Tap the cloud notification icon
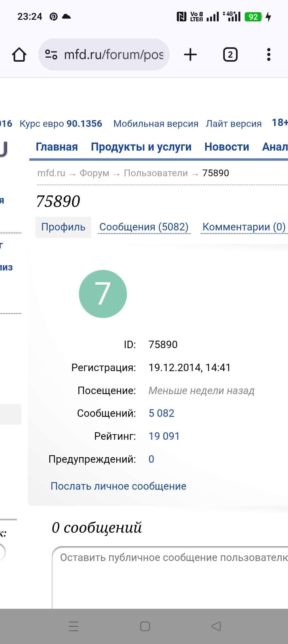This screenshot has width=288, height=644. pyautogui.click(x=66, y=17)
